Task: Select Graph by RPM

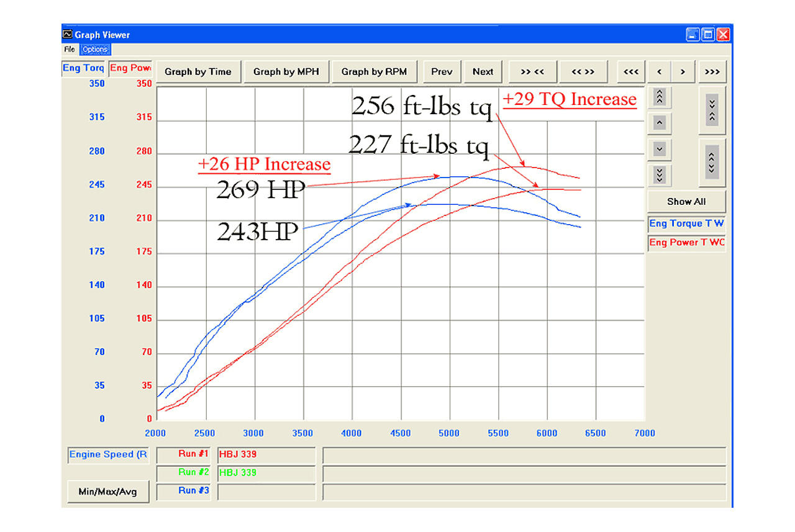Action: click(x=374, y=71)
